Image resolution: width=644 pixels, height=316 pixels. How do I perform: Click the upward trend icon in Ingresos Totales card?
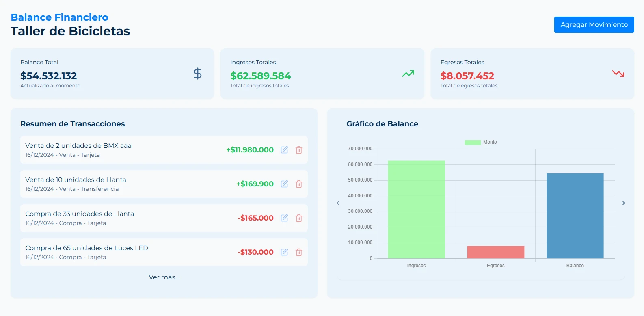point(408,74)
